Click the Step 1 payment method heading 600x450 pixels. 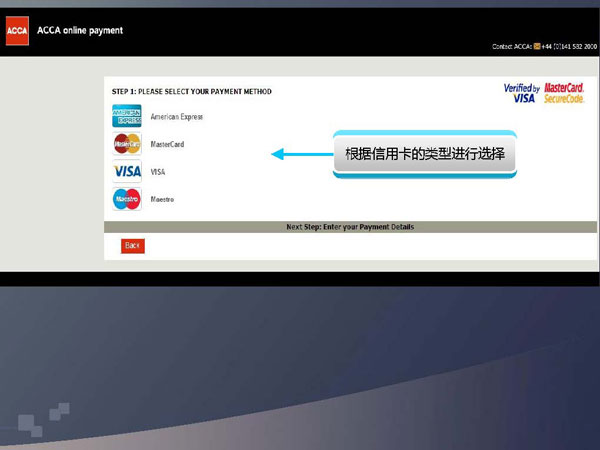[x=191, y=92]
